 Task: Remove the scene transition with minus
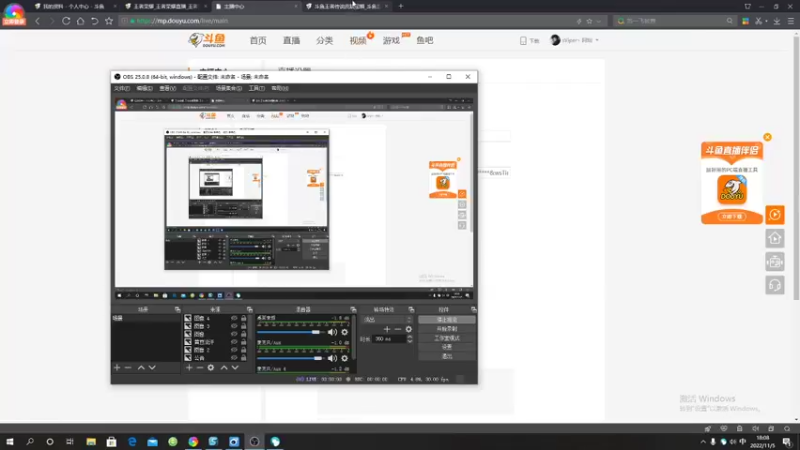point(397,329)
